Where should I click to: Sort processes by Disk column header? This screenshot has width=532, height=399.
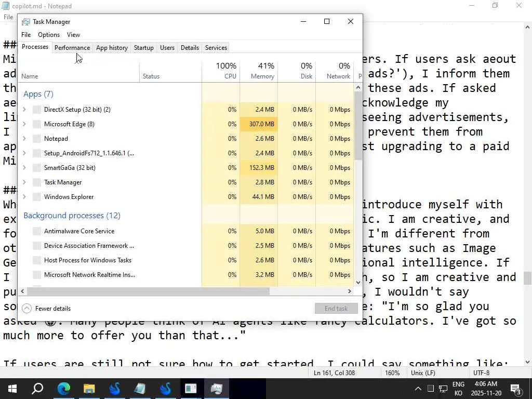tap(297, 71)
